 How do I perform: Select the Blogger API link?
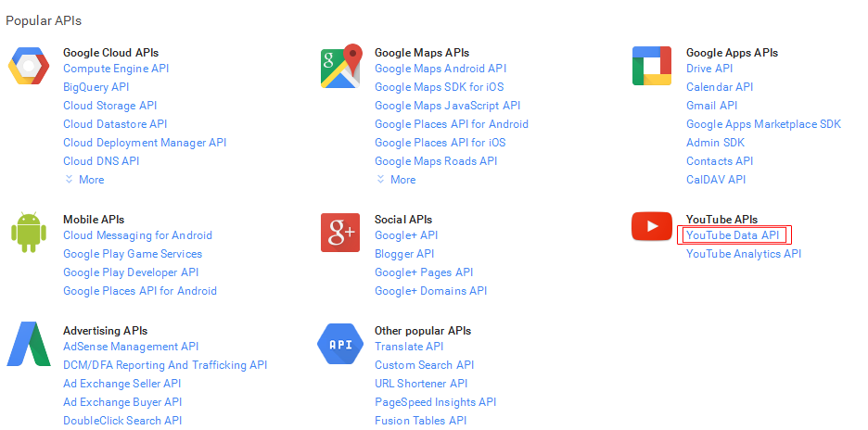pyautogui.click(x=404, y=254)
